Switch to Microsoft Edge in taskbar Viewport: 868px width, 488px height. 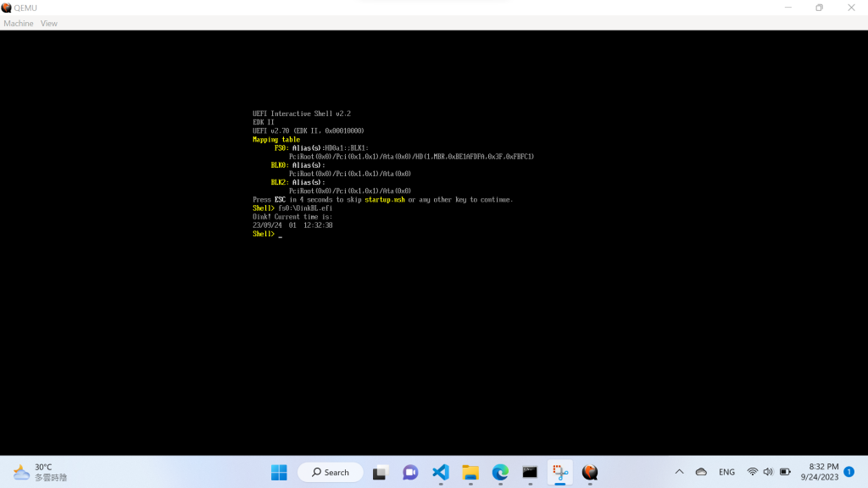pos(500,473)
